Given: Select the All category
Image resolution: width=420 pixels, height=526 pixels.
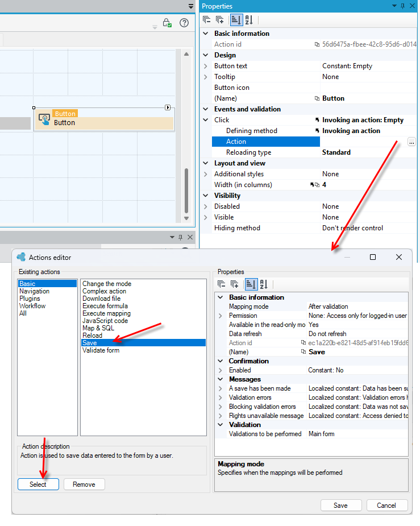Looking at the screenshot, I should 47,313.
